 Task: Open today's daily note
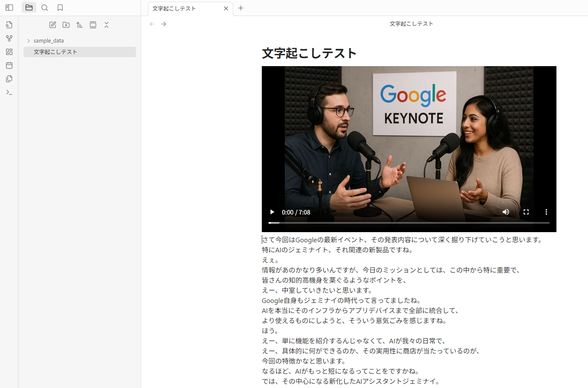point(9,65)
